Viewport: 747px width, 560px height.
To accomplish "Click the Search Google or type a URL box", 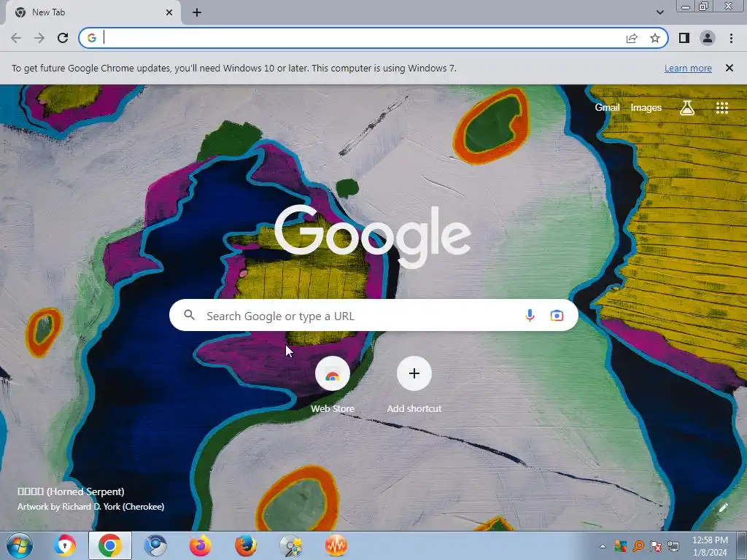I will click(373, 315).
